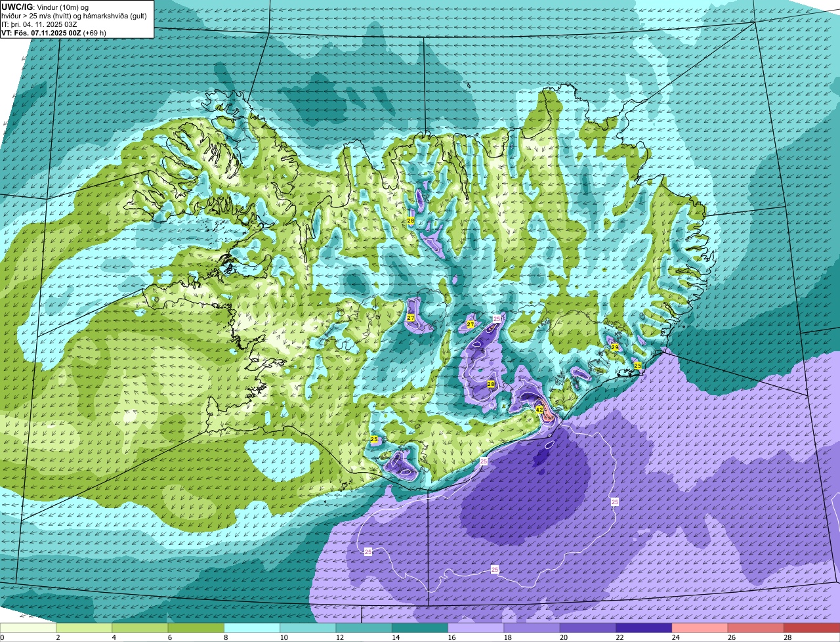
Task: Click the legend swatch between 8 and 10
Action: pyautogui.click(x=252, y=628)
